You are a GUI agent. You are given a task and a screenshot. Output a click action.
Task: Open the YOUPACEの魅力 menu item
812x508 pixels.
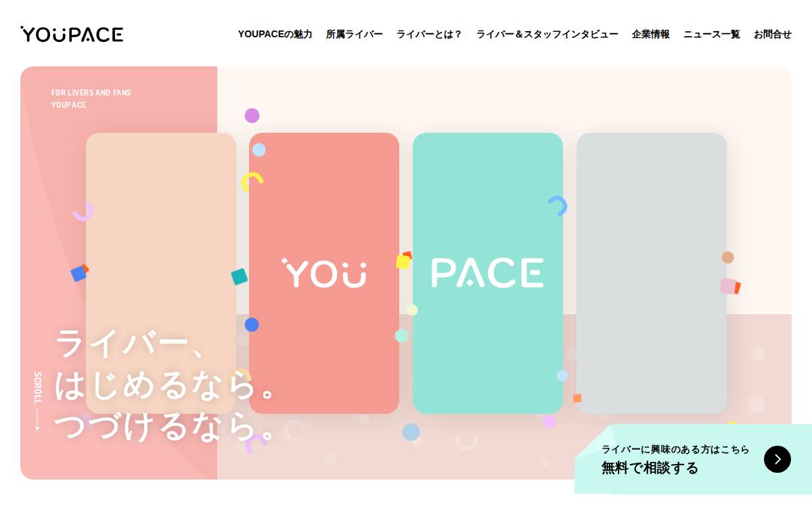[275, 34]
